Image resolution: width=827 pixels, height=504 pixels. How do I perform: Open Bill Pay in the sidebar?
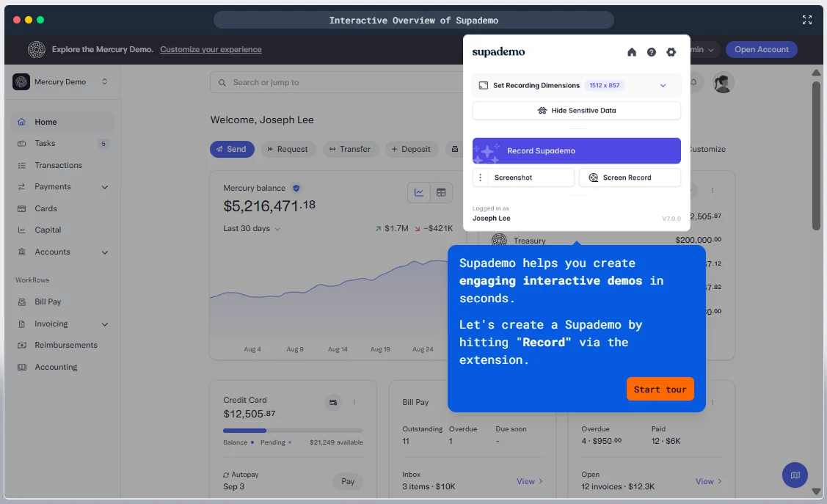63,302
